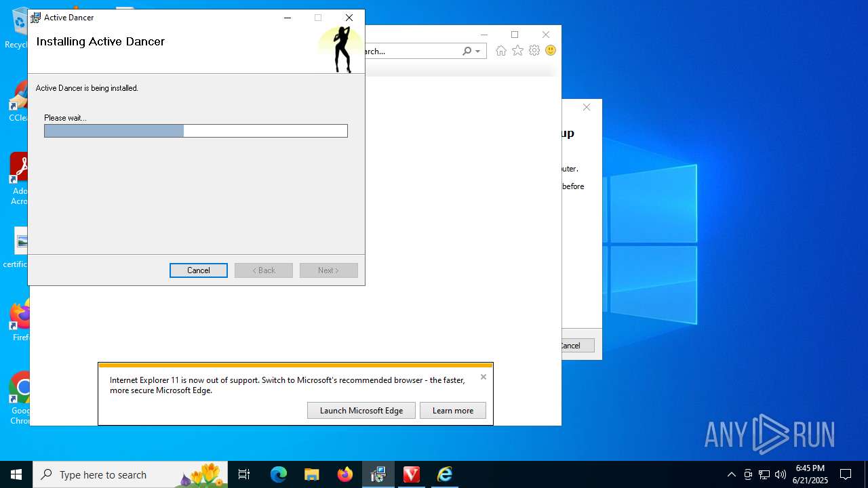This screenshot has width=868, height=488.
Task: Click Learn more in the IE notification
Action: [453, 411]
